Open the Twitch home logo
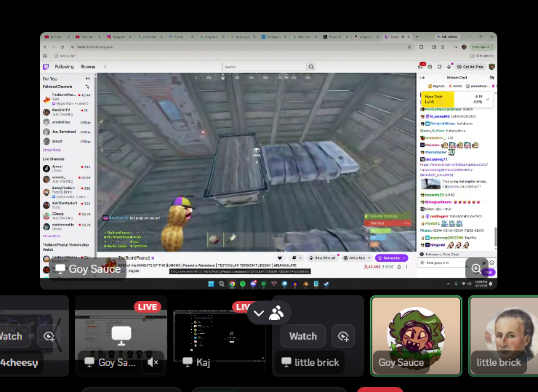The width and height of the screenshot is (538, 392). [x=46, y=67]
